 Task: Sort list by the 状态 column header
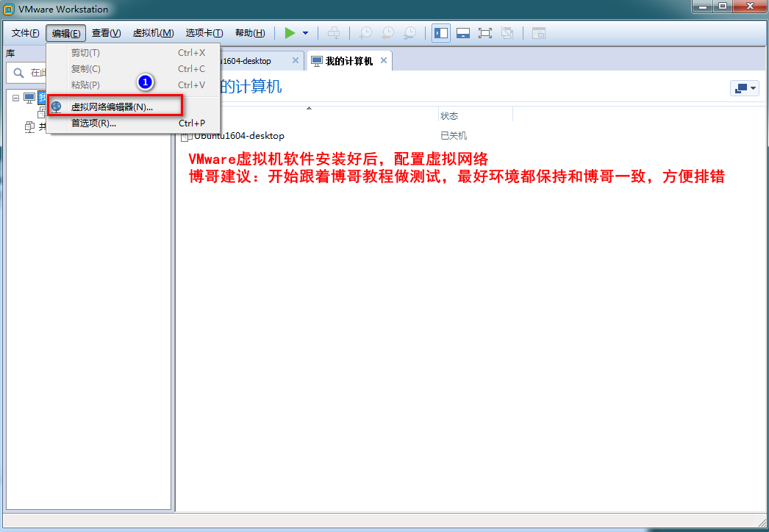475,115
